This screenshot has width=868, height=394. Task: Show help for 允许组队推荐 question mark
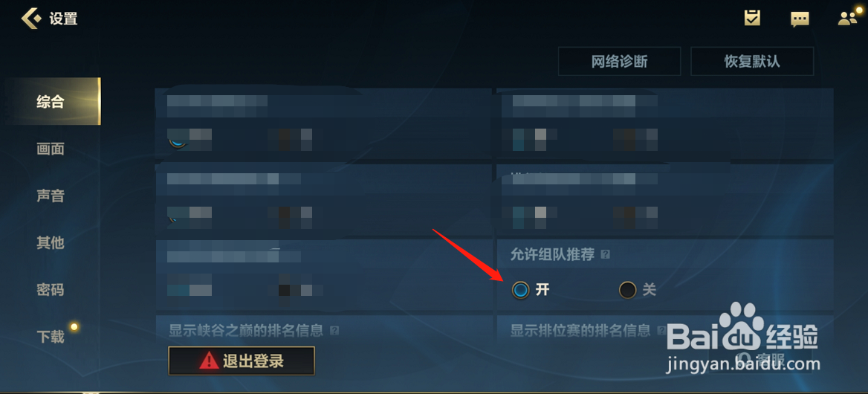tap(605, 254)
